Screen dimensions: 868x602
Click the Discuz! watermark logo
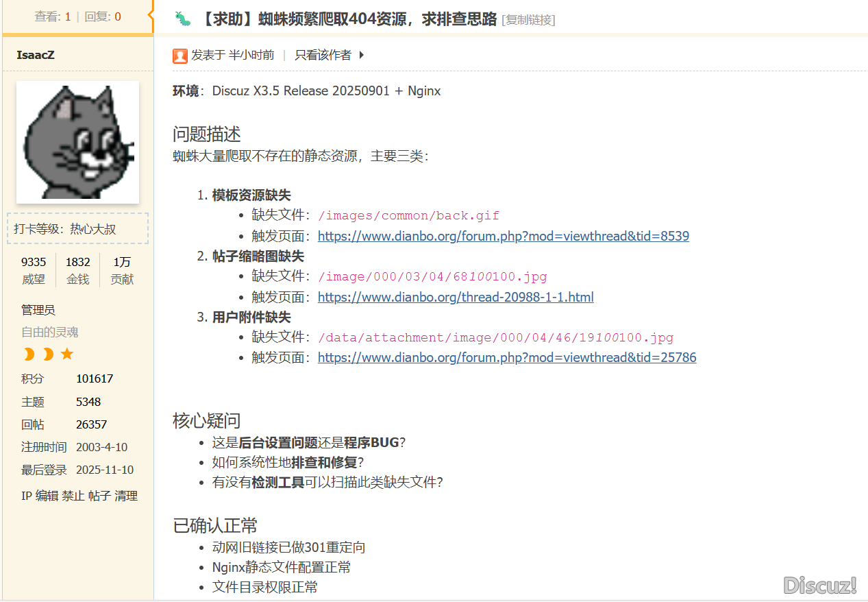(x=819, y=585)
